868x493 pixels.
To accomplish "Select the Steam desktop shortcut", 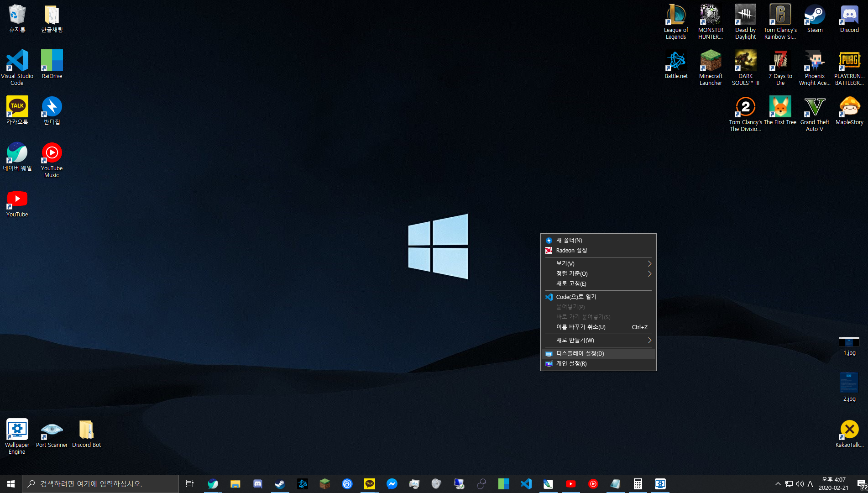I will [x=815, y=18].
